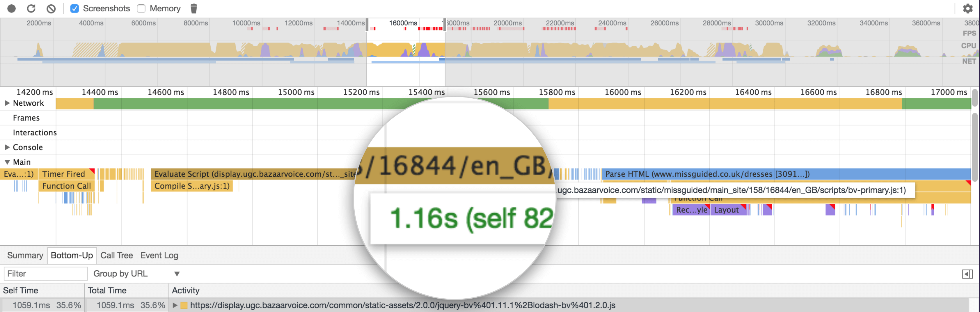Toggle the sidebar panel icon at right
Screen dimensions: 980x312
click(x=967, y=274)
